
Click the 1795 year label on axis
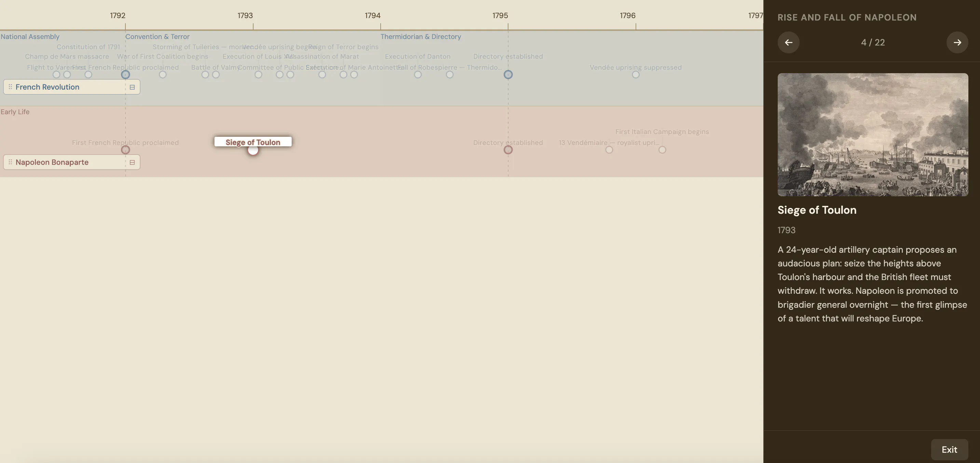[500, 16]
